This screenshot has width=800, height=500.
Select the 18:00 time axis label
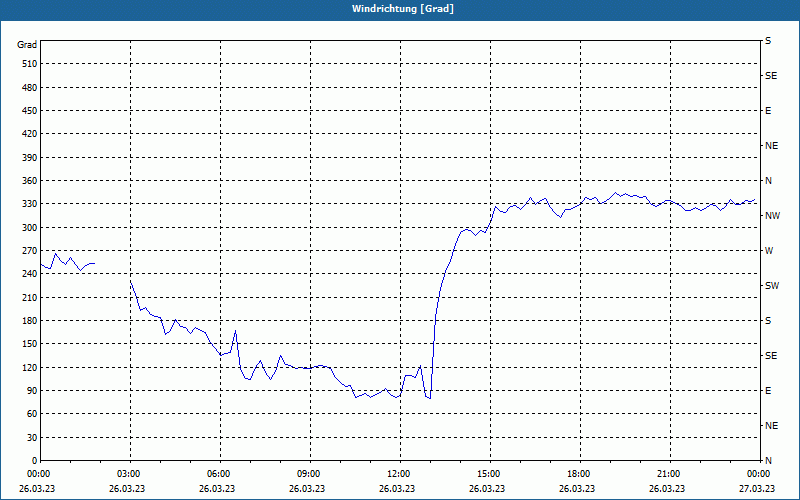579,474
